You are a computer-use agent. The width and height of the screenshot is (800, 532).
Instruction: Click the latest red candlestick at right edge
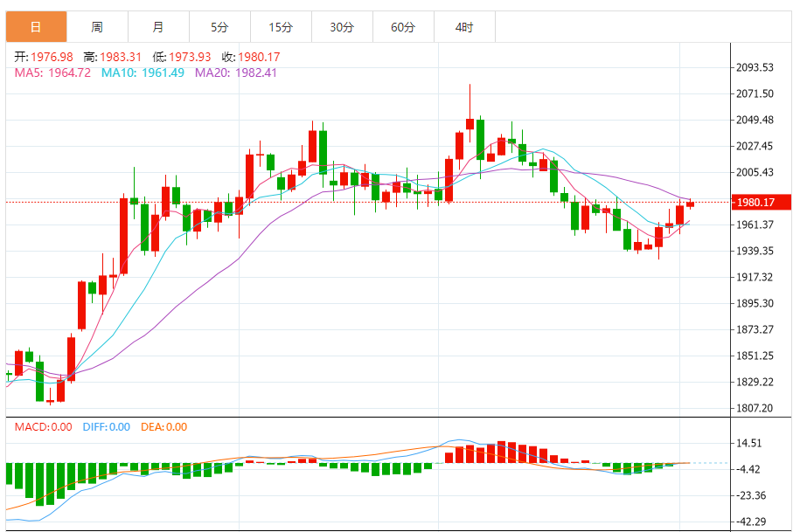pos(691,204)
